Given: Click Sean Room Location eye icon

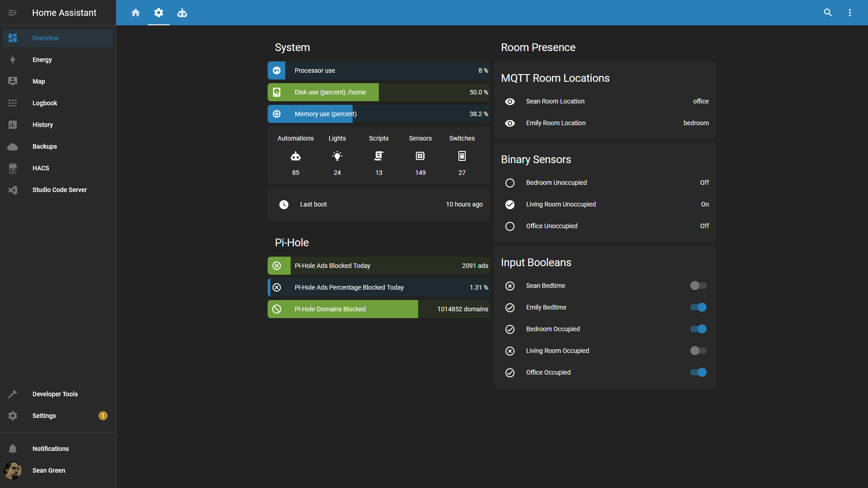Looking at the screenshot, I should 510,102.
